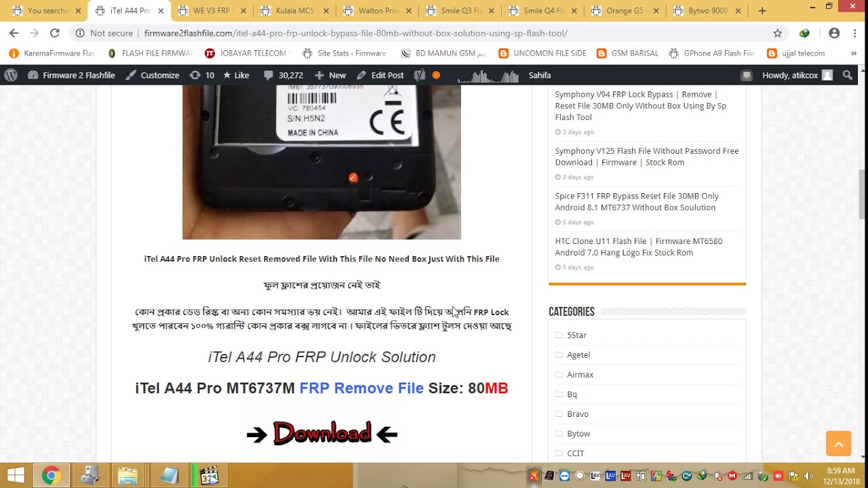
Task: Reload the current page
Action: coord(55,33)
